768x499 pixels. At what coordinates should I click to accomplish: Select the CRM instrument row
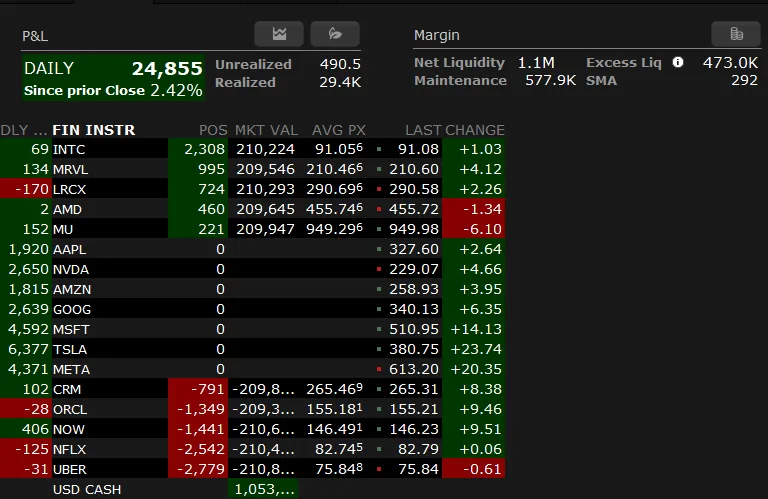tap(252, 389)
